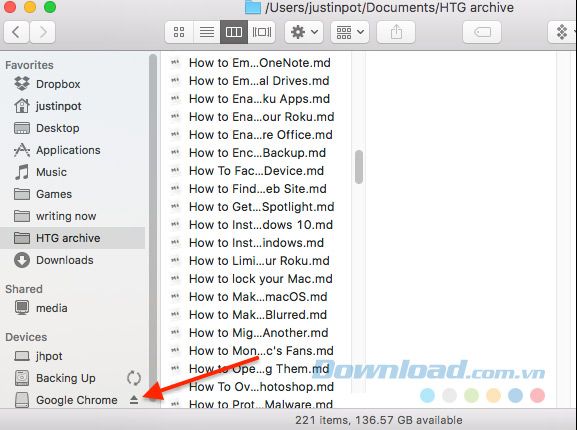Select column view button
This screenshot has height=430, width=577.
[234, 32]
